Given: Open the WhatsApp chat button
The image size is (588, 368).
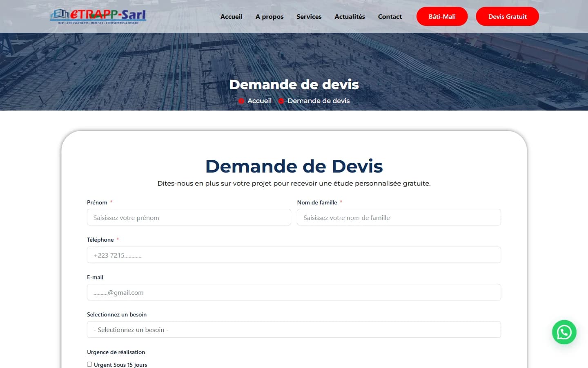Looking at the screenshot, I should pyautogui.click(x=564, y=332).
